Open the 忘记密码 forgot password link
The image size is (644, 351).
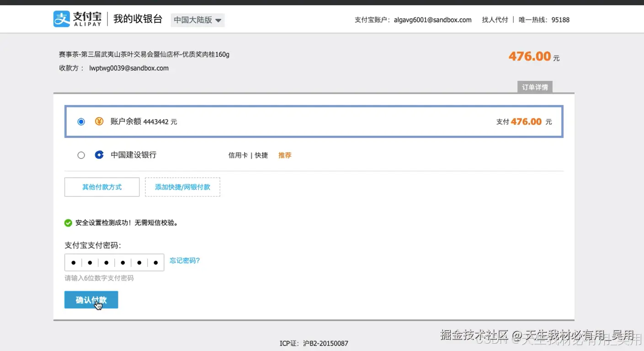click(185, 260)
